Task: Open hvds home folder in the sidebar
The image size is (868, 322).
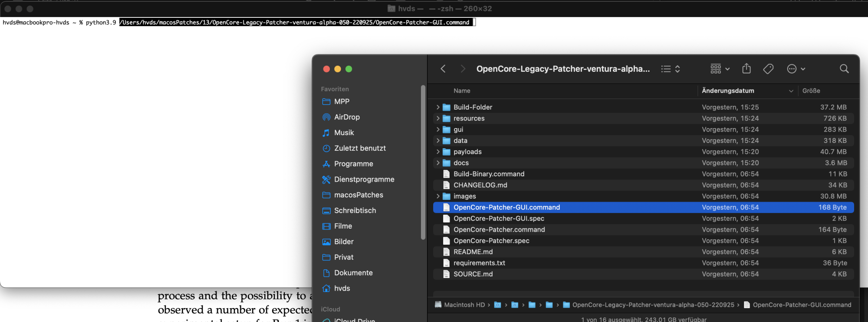Action: pos(342,289)
